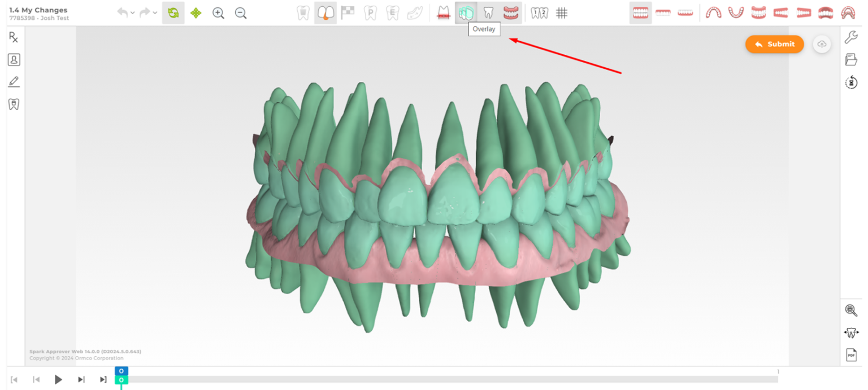The width and height of the screenshot is (868, 390).
Task: Click the Undo arrow icon
Action: pyautogui.click(x=122, y=12)
